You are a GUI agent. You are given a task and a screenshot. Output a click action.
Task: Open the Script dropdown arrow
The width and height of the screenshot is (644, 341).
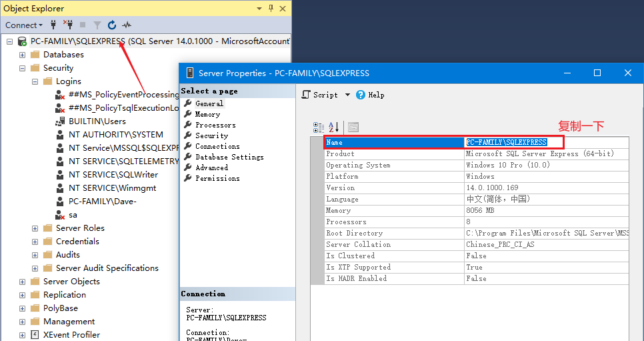coord(347,95)
